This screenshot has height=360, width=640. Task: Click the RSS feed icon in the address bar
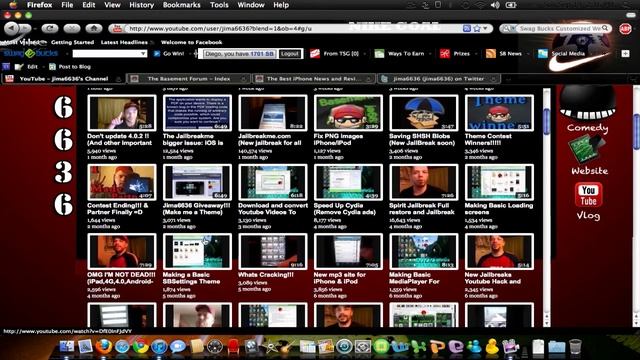pyautogui.click(x=467, y=29)
